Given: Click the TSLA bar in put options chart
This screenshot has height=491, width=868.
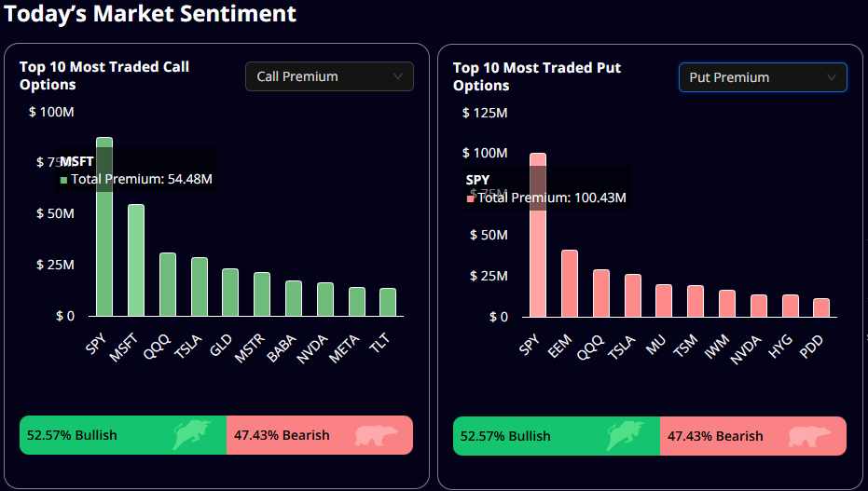Looking at the screenshot, I should coord(633,296).
